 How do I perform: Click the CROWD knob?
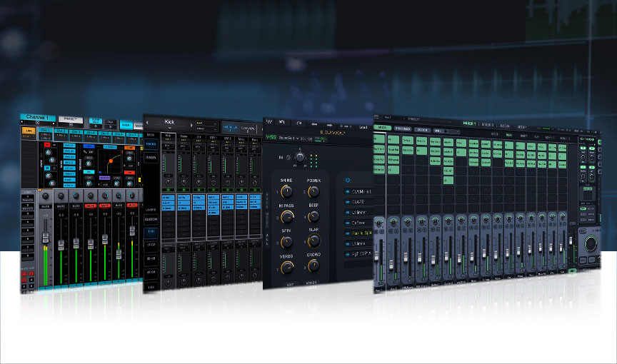point(313,266)
